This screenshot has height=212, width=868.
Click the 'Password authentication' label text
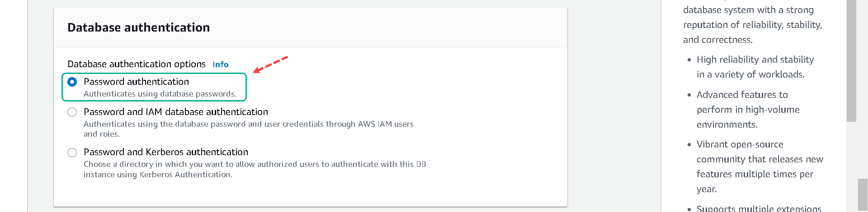tap(136, 82)
